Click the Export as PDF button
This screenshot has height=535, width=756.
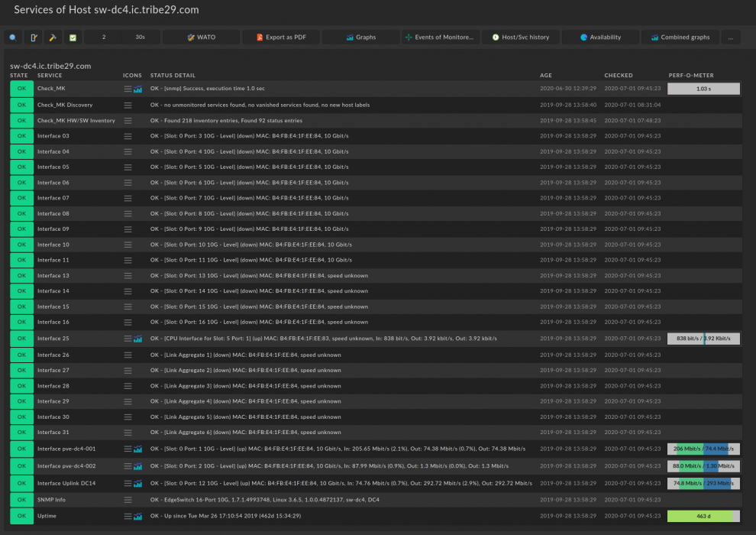pos(281,37)
